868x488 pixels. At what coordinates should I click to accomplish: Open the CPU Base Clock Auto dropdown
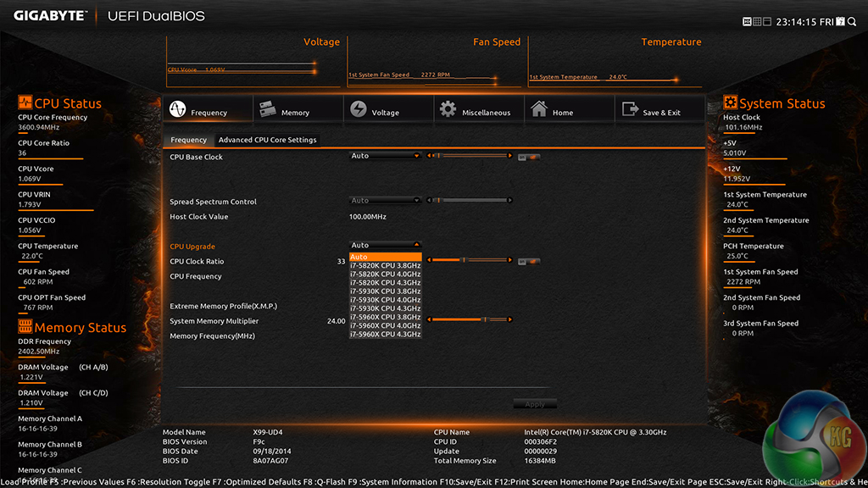(386, 156)
